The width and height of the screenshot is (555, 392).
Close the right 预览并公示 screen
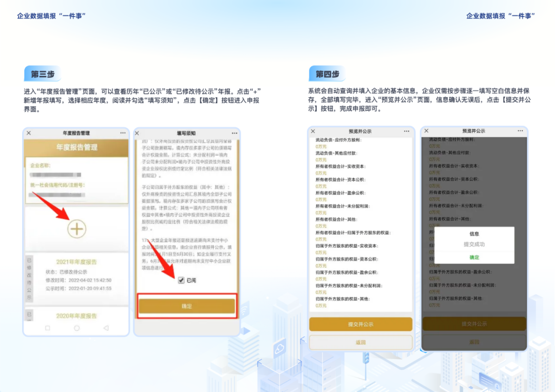point(427,131)
